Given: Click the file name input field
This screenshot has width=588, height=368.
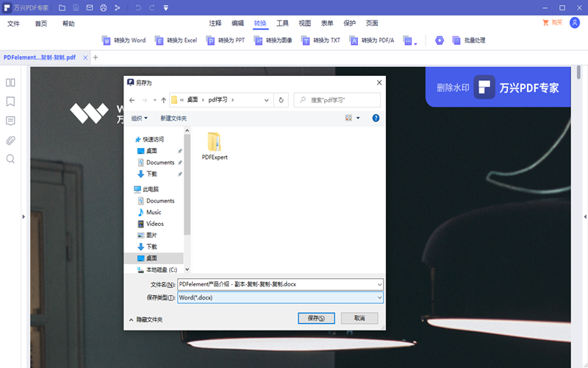Looking at the screenshot, I should [x=280, y=285].
